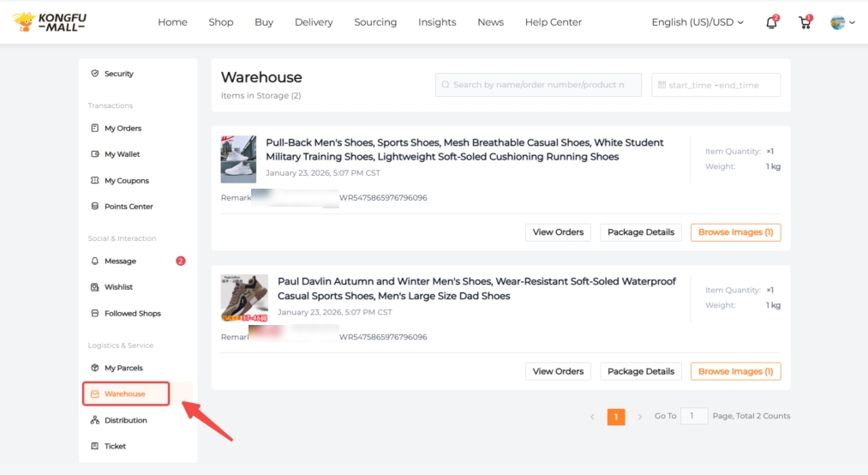Viewport: 868px width, 475px height.
Task: Expand the user avatar account menu
Action: point(842,23)
